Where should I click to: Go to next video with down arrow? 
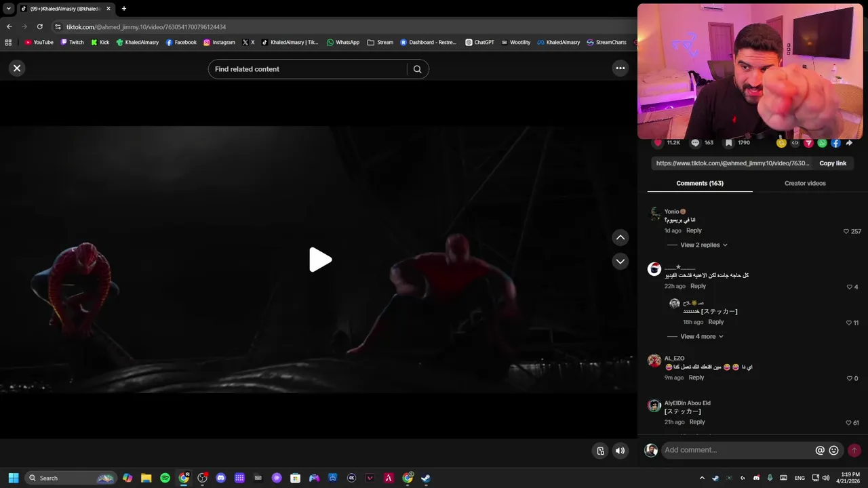pos(620,261)
